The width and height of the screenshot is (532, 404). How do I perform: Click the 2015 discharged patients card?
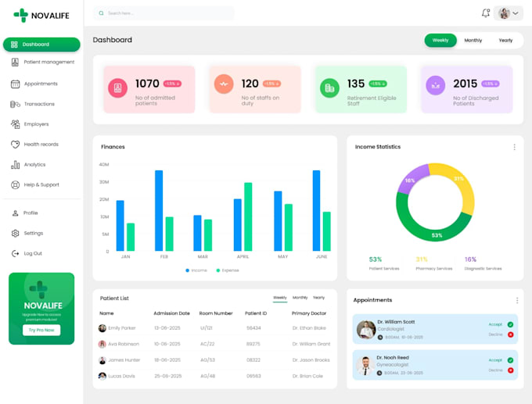pyautogui.click(x=467, y=90)
